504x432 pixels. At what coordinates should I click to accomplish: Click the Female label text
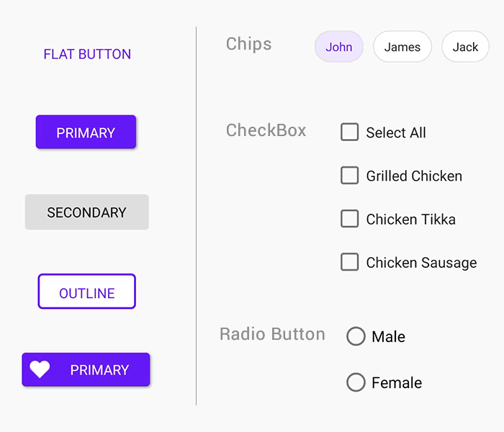(397, 383)
